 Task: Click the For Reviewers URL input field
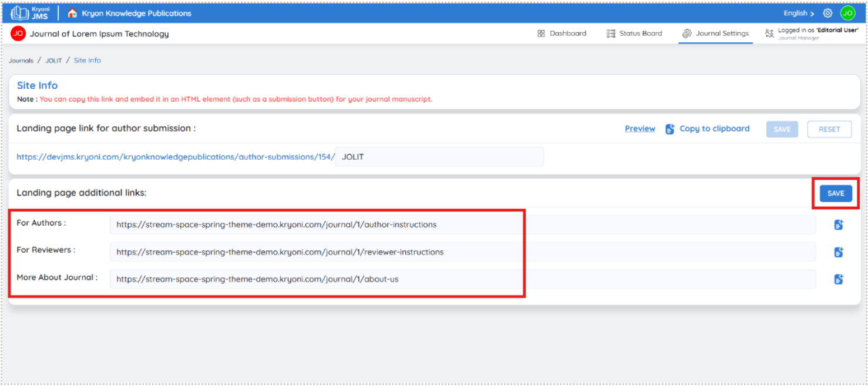463,252
